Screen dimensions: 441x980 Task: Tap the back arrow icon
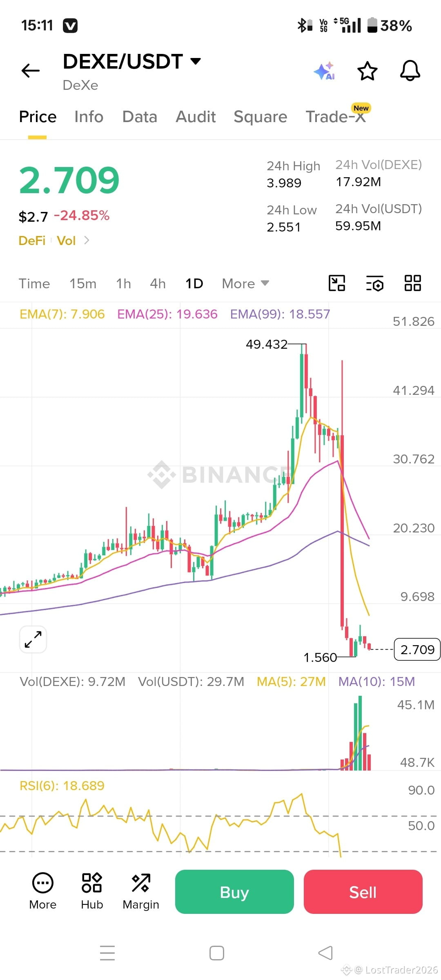[x=31, y=71]
